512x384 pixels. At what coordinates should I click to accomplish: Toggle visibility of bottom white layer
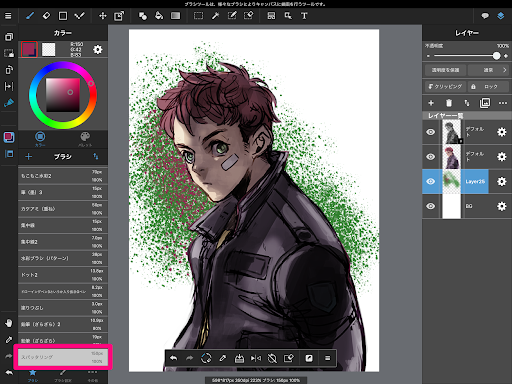point(431,206)
